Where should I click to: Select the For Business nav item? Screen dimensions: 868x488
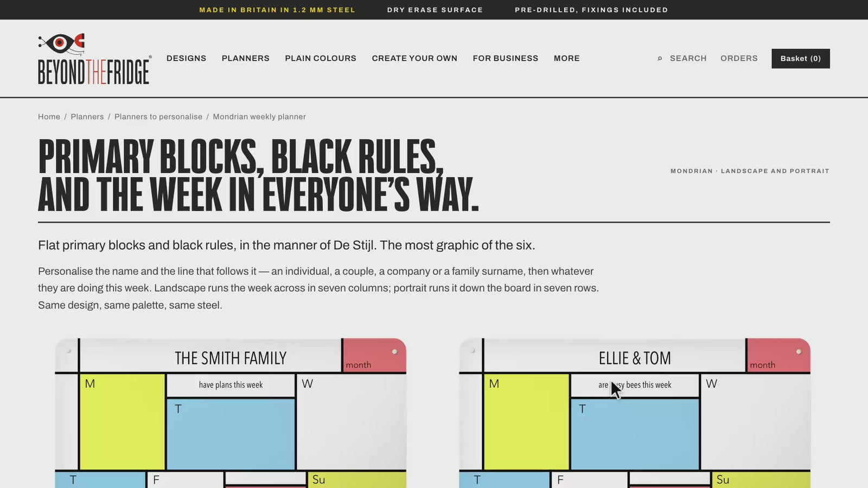(506, 59)
